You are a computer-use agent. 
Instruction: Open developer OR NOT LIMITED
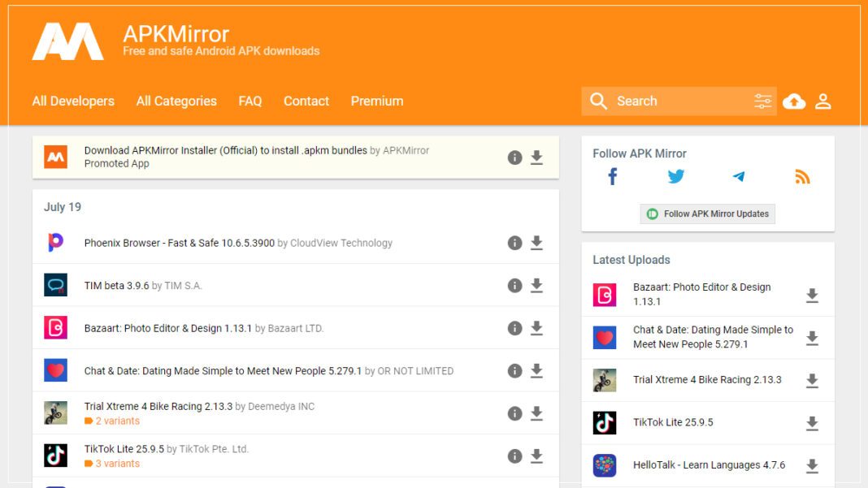pyautogui.click(x=415, y=371)
